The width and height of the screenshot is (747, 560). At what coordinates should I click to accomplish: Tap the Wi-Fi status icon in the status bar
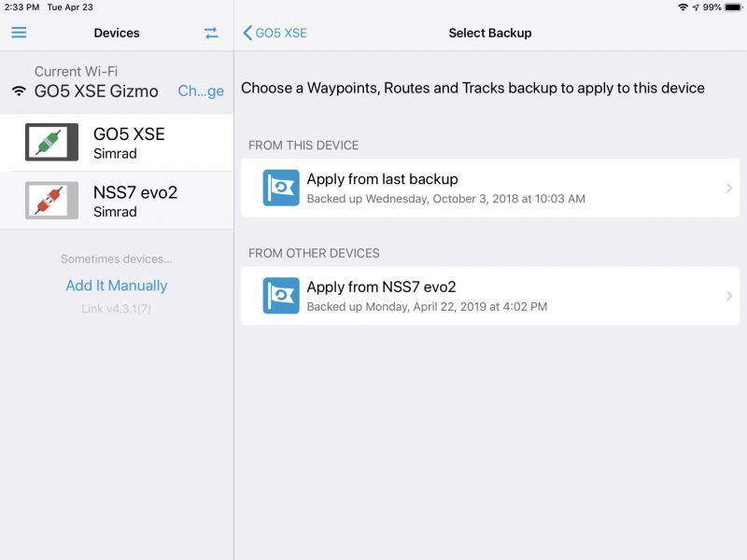click(684, 7)
